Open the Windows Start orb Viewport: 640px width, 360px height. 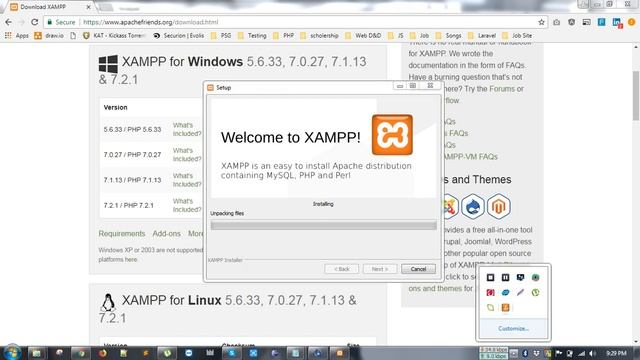coord(11,353)
